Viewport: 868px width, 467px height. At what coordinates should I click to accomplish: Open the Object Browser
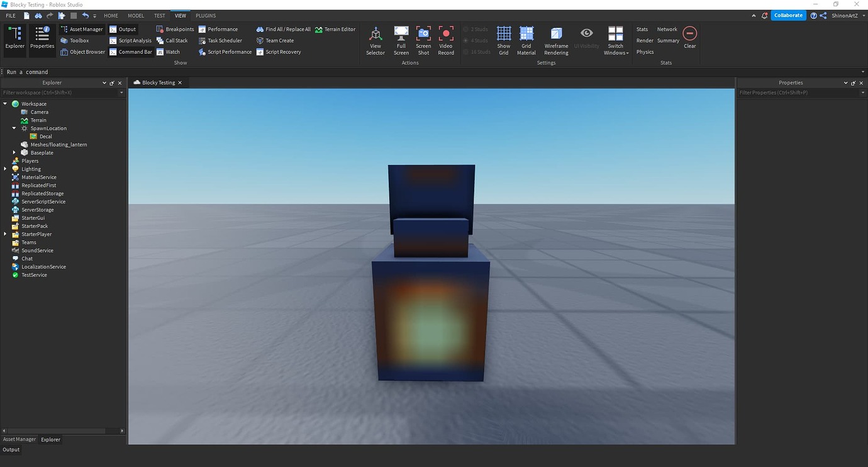(x=82, y=52)
